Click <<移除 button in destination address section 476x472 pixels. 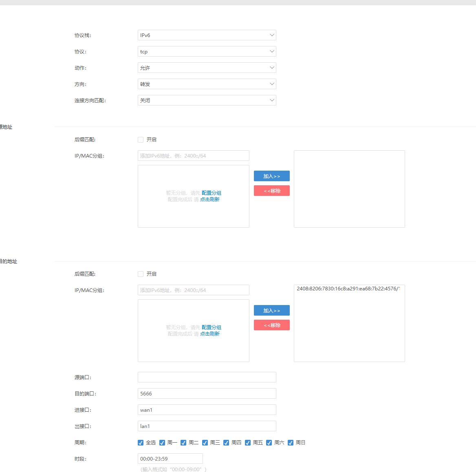pos(271,325)
